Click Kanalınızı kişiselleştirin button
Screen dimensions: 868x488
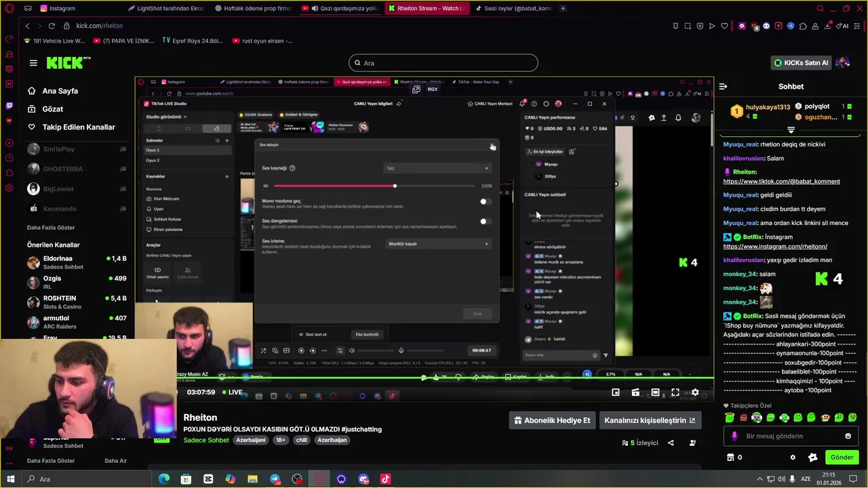click(650, 420)
